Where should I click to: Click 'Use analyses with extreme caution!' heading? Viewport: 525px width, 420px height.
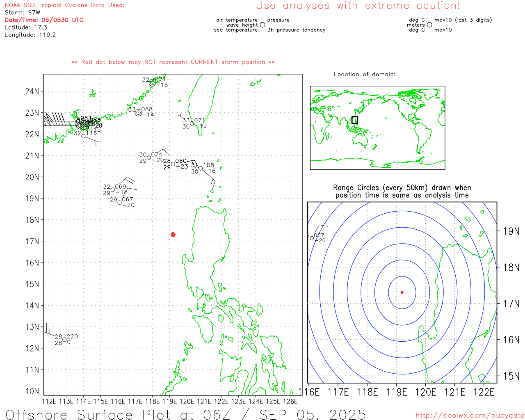click(x=358, y=5)
